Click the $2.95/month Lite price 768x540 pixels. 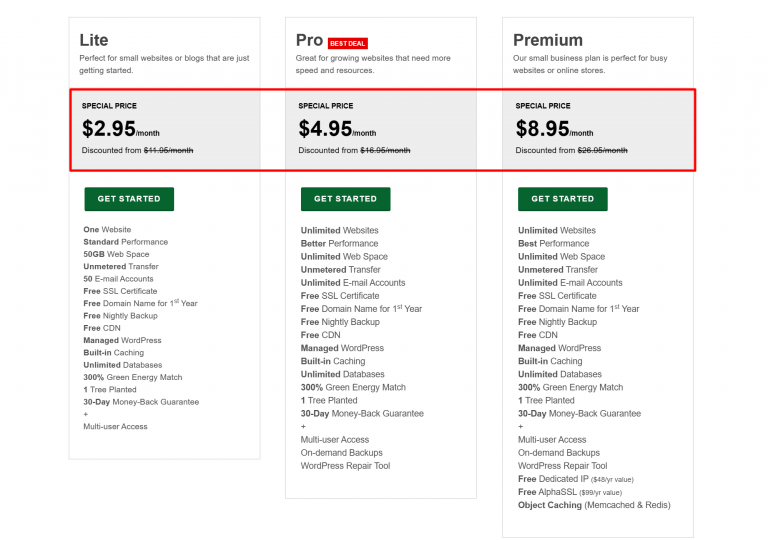120,129
